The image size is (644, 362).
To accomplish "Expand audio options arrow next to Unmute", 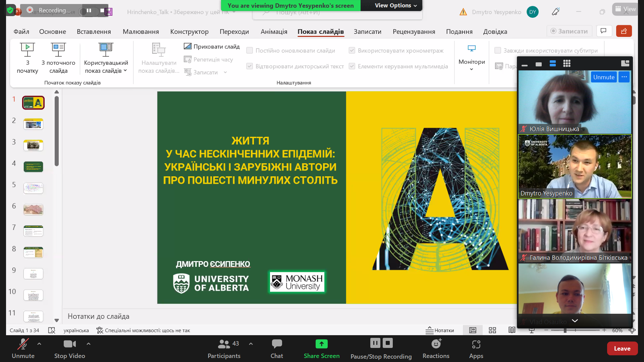I will point(39,344).
